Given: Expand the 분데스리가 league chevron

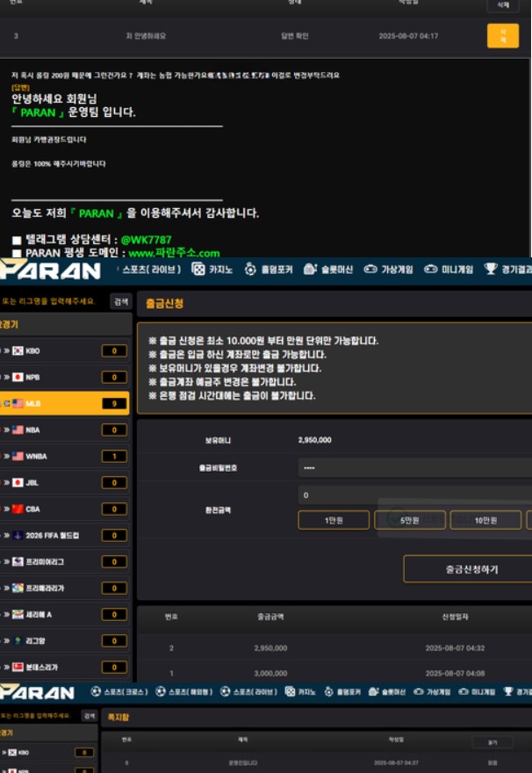Looking at the screenshot, I should (x=7, y=667).
